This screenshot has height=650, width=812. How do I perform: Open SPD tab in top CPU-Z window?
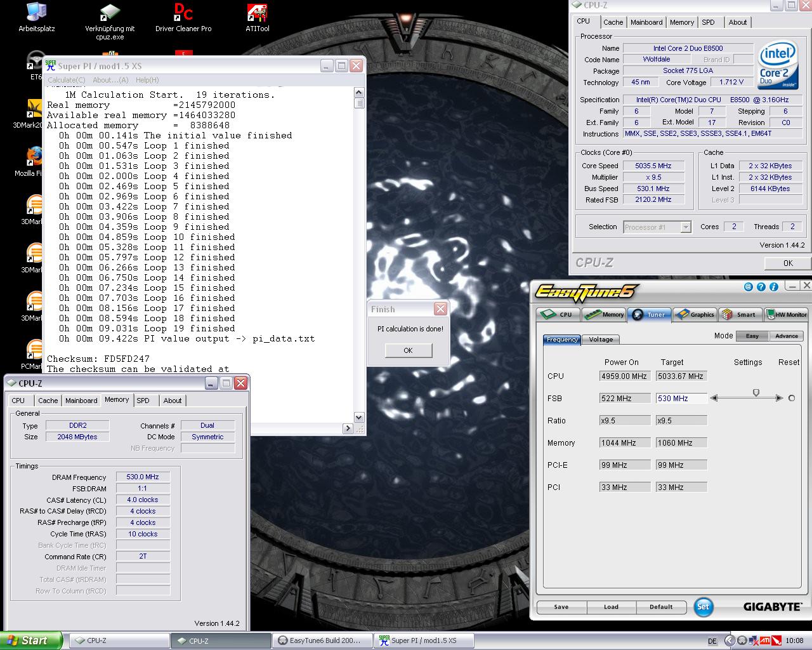click(x=709, y=22)
